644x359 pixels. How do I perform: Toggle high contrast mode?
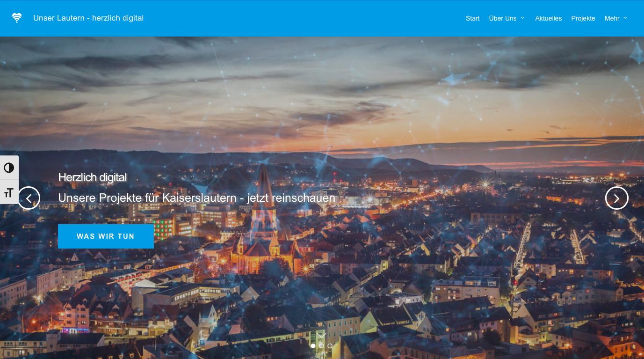pos(9,168)
